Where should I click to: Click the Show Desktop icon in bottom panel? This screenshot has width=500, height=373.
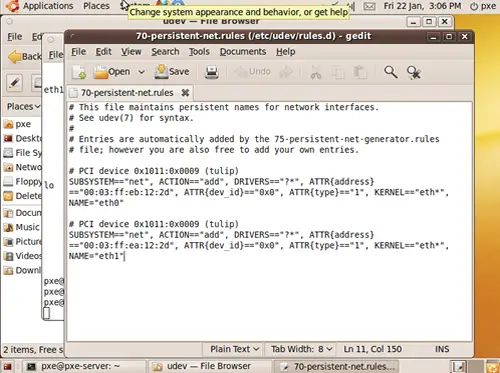pos(7,367)
